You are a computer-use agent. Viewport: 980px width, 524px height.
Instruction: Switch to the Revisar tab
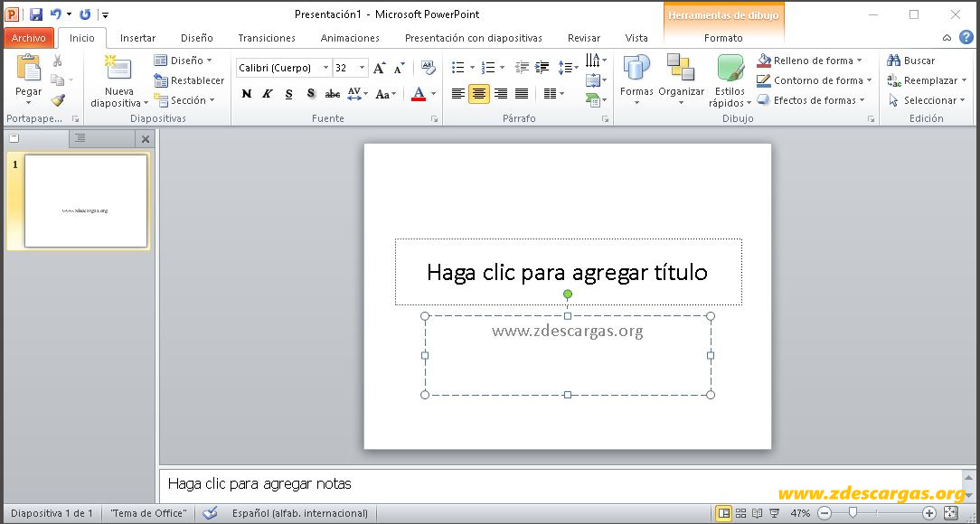(x=584, y=38)
